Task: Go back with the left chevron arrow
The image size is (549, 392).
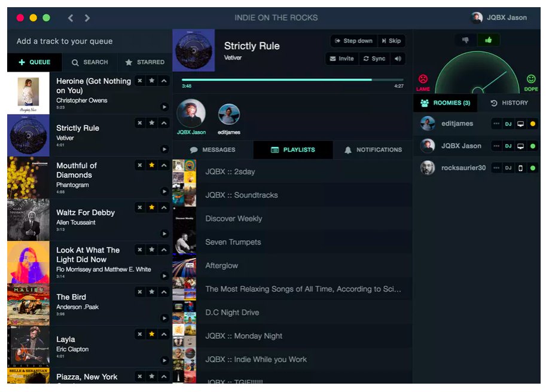Action: pyautogui.click(x=71, y=18)
